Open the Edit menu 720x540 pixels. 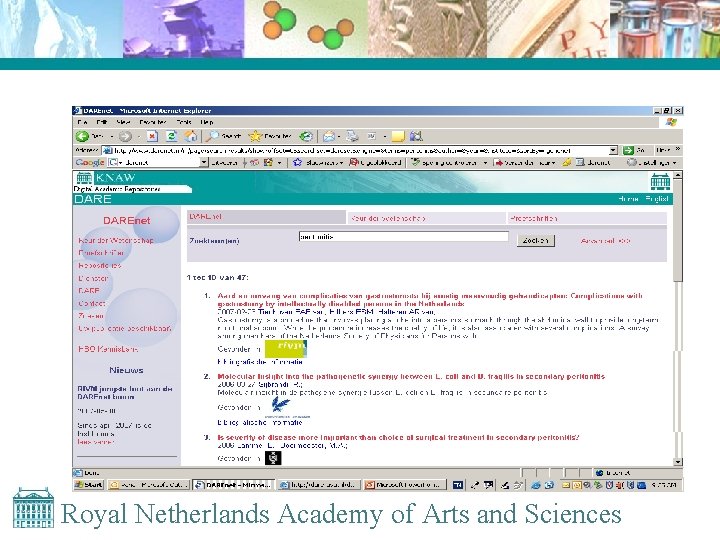click(102, 122)
